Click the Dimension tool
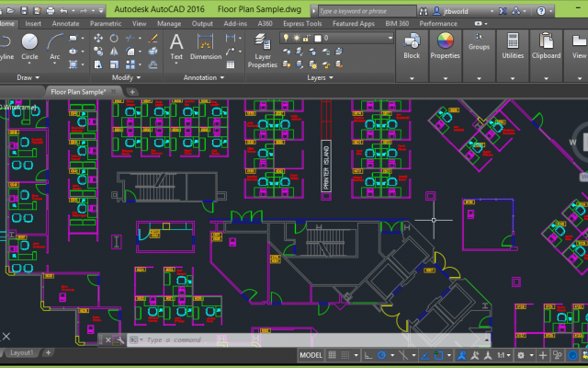 pyautogui.click(x=206, y=46)
